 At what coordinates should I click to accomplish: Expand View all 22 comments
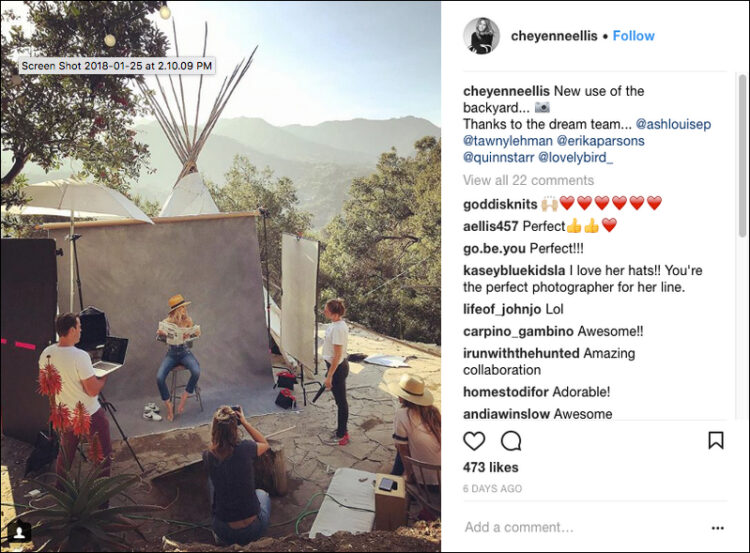(528, 180)
